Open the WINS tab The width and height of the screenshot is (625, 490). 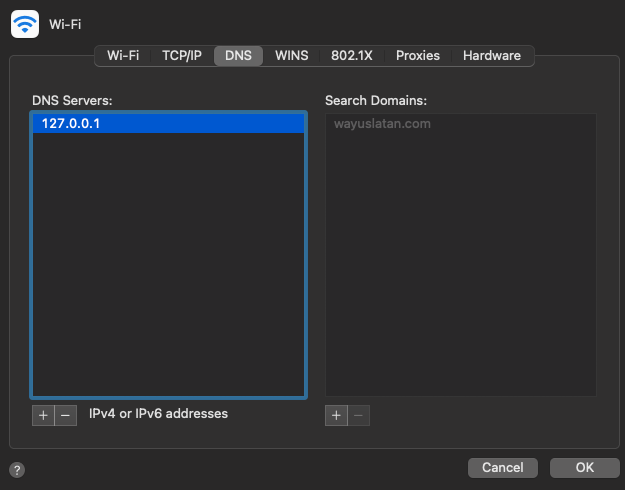click(x=291, y=55)
